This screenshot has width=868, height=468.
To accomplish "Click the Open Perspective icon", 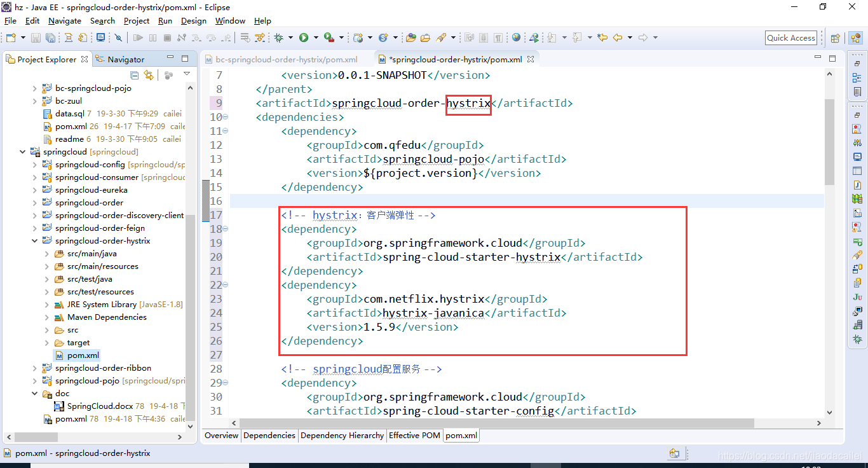I will coord(836,38).
